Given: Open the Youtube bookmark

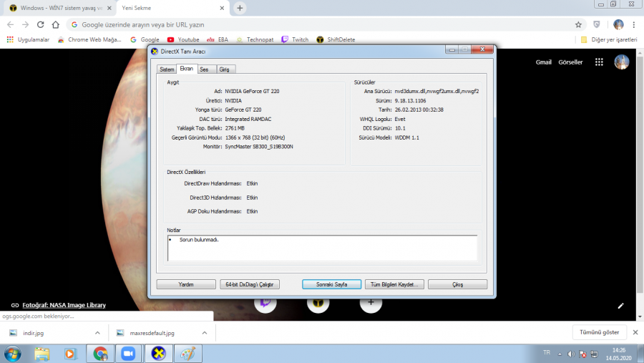Looking at the screenshot, I should pos(183,39).
